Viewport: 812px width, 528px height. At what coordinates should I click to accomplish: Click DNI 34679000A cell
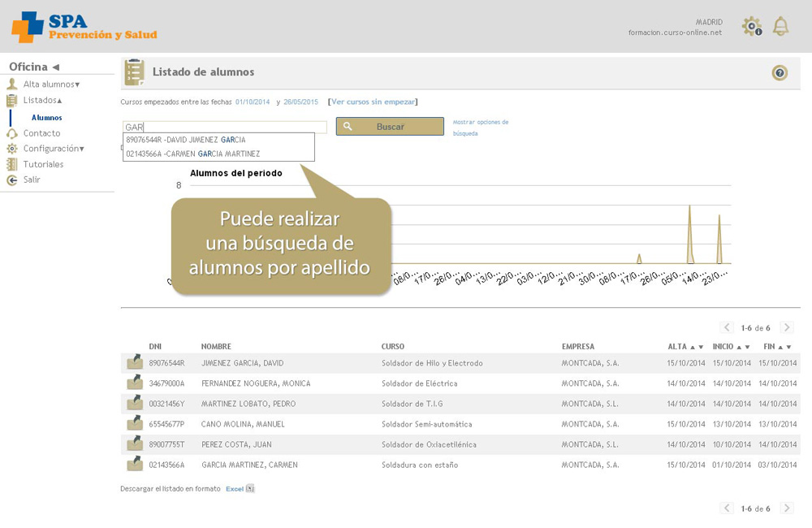(166, 383)
